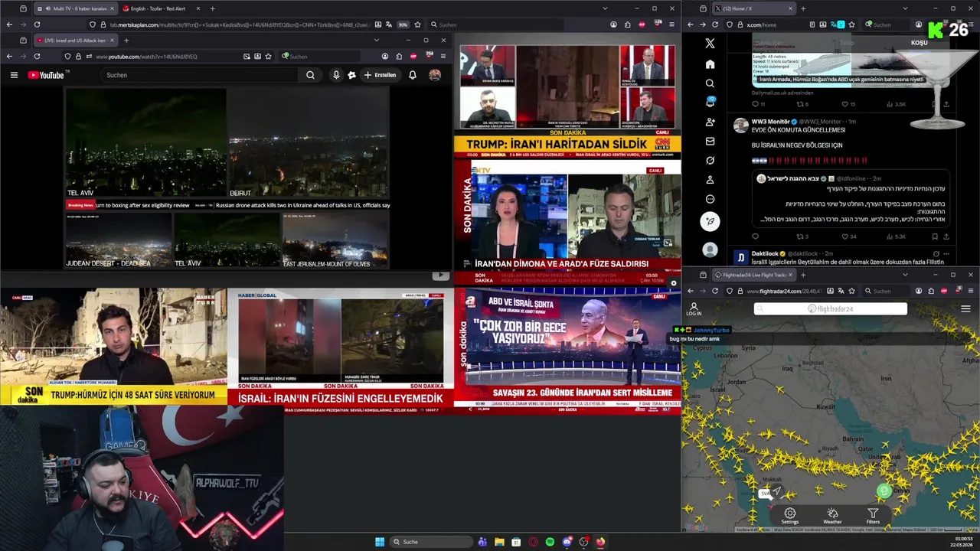Open File Explorer from taskbar
This screenshot has height=551, width=980.
[x=499, y=542]
